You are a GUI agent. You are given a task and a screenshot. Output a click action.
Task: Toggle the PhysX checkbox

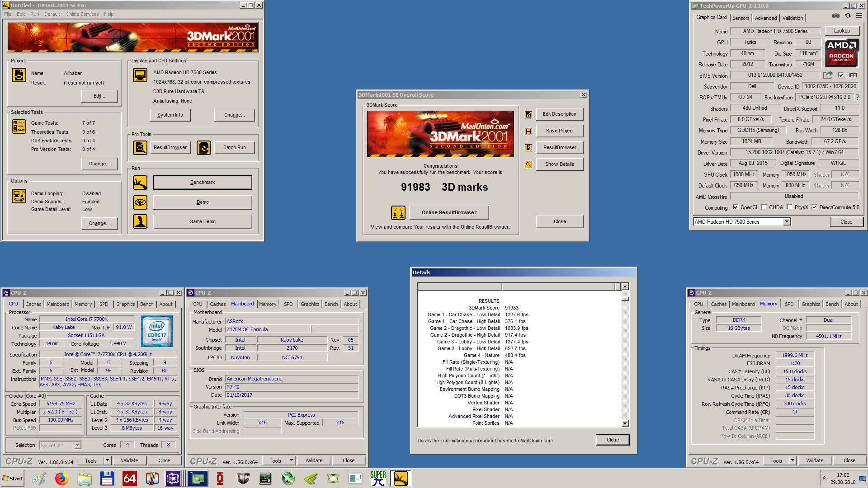tap(789, 207)
